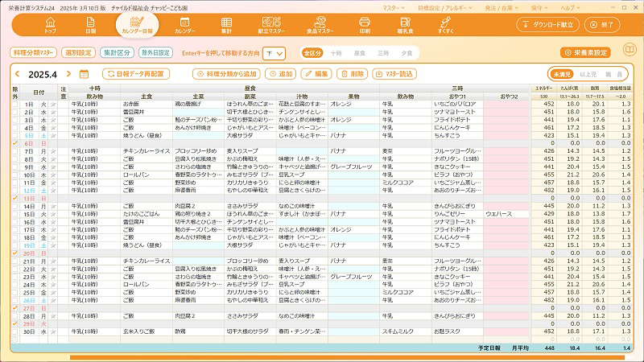Select the 昼食 meal tab
This screenshot has height=362, width=644.
tap(359, 53)
